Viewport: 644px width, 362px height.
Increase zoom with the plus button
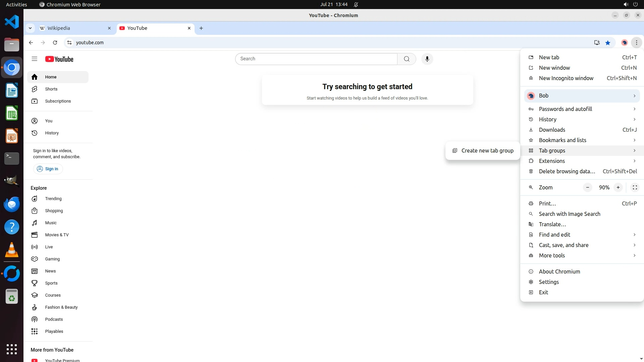(x=618, y=187)
